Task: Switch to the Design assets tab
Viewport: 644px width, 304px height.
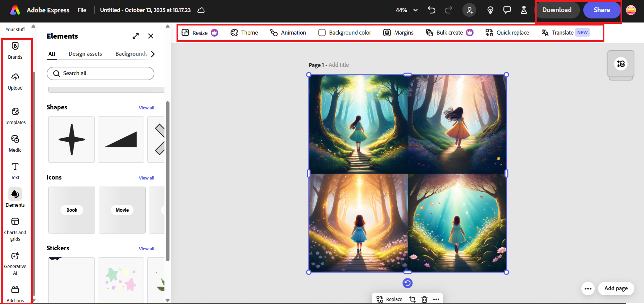Action: [x=85, y=54]
